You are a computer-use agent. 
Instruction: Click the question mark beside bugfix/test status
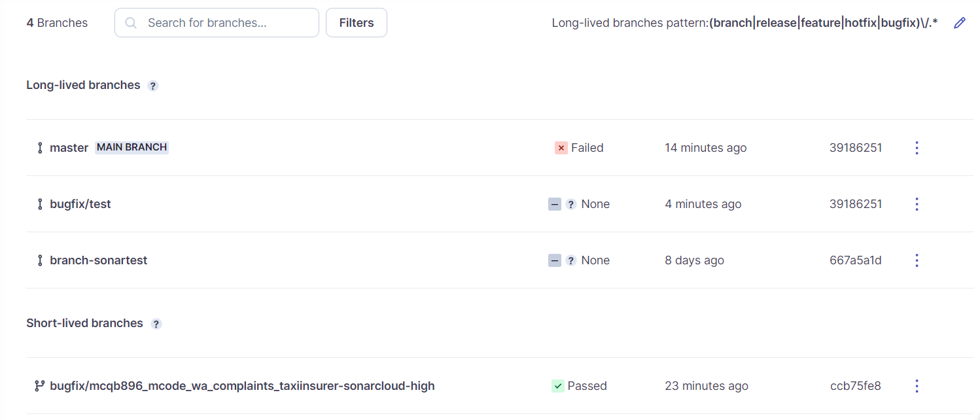(x=570, y=204)
